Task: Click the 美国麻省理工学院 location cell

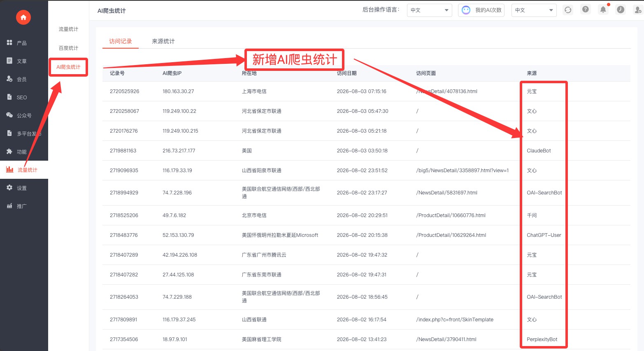Action: (262, 339)
